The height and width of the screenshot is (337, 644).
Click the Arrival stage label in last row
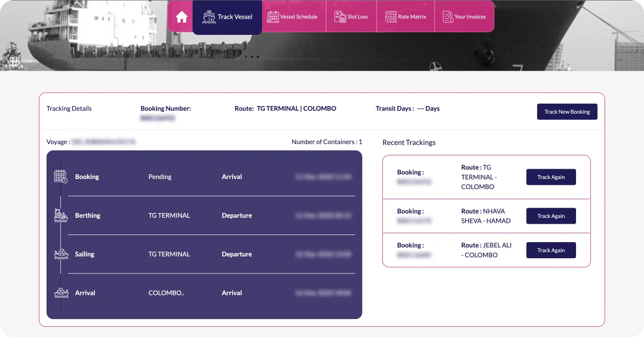85,293
